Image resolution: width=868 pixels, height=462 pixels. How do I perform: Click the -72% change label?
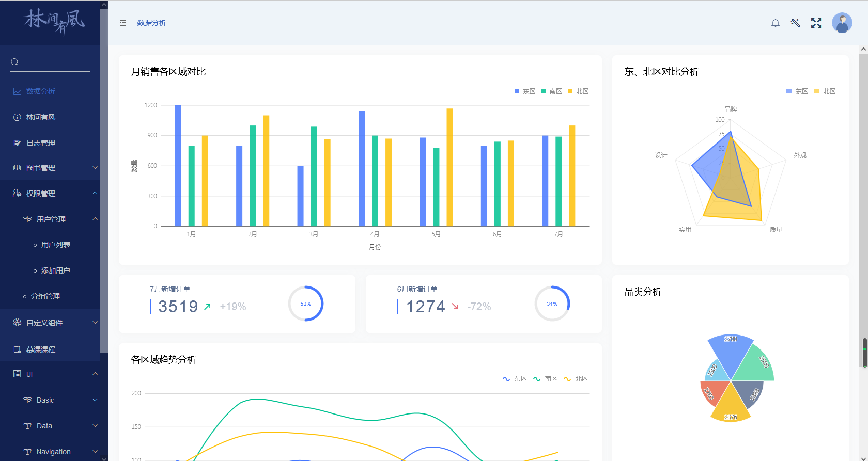tap(479, 307)
